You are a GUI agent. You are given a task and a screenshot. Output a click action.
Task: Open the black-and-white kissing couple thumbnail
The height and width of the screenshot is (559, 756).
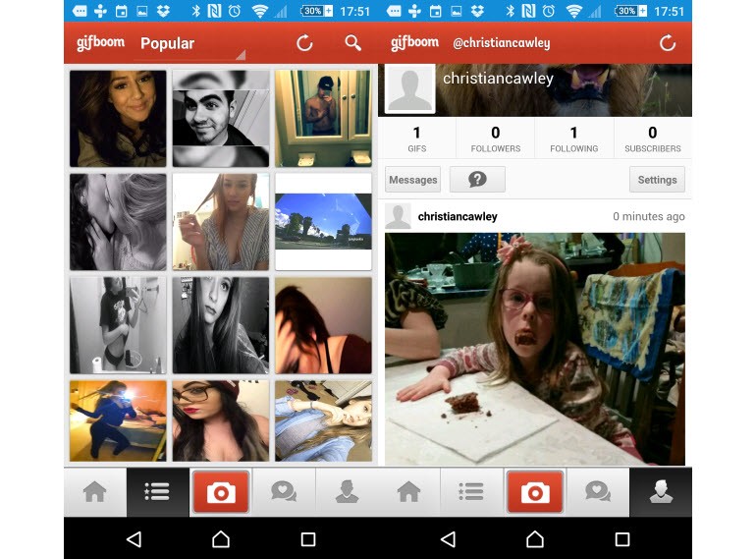118,222
